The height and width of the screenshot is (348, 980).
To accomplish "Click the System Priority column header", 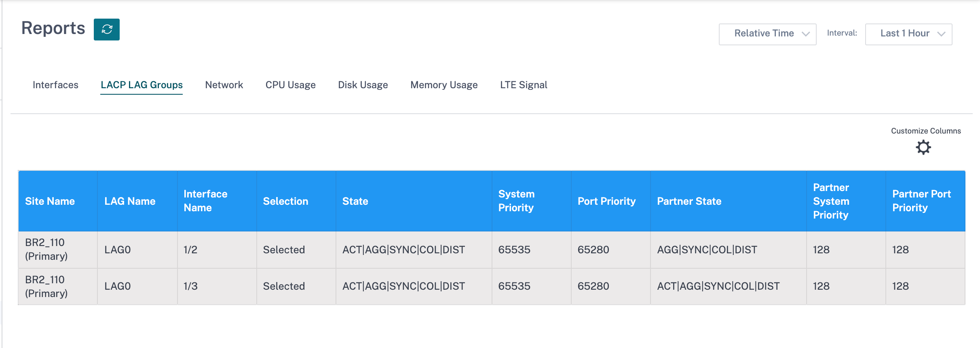I will (x=531, y=201).
